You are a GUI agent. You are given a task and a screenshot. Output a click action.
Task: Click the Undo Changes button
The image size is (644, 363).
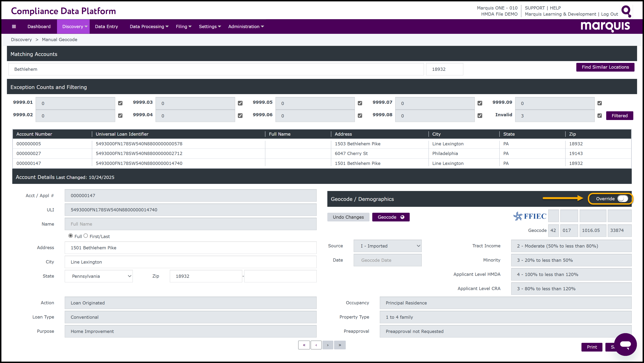[348, 217]
